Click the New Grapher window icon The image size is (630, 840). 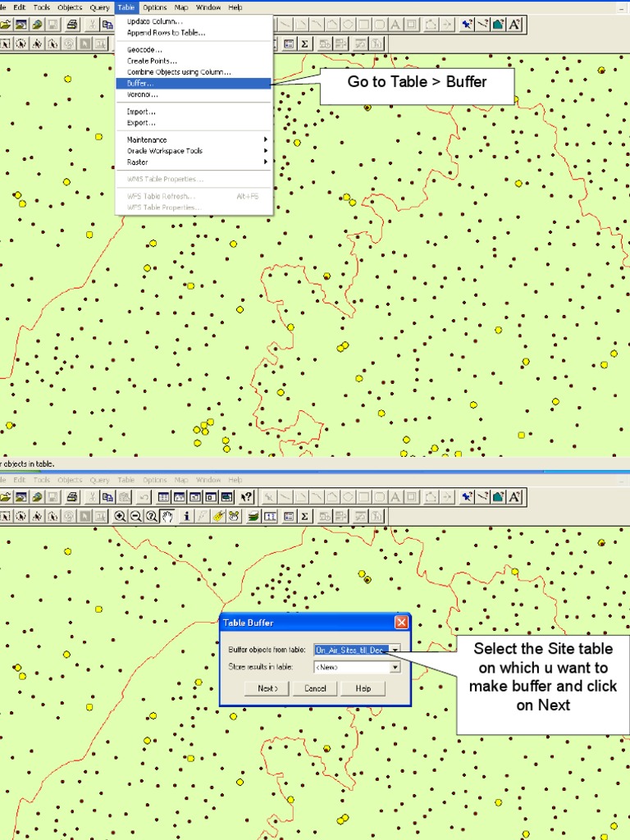tap(195, 497)
